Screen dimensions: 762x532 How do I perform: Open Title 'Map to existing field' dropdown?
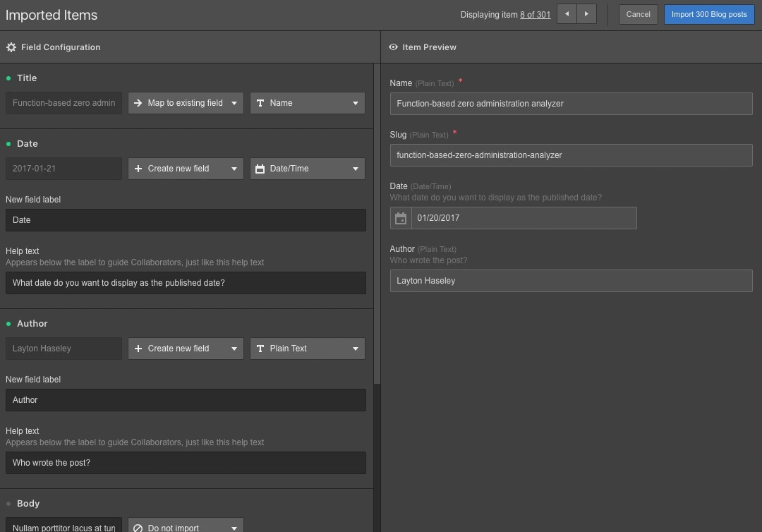click(x=186, y=103)
